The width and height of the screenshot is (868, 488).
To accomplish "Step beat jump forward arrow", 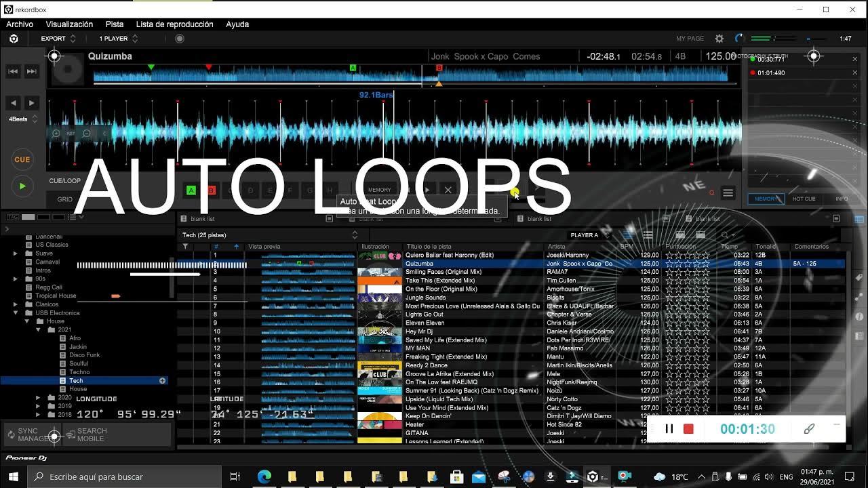I will pos(31,103).
